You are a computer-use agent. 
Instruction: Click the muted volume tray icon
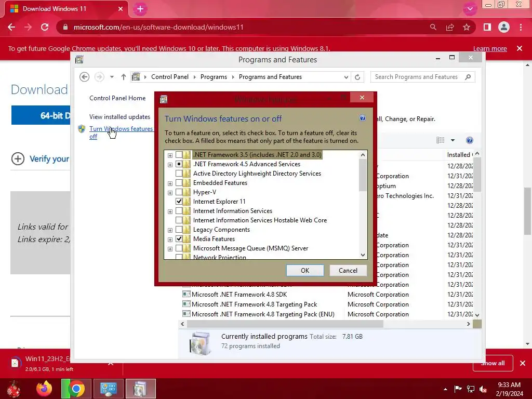click(483, 389)
